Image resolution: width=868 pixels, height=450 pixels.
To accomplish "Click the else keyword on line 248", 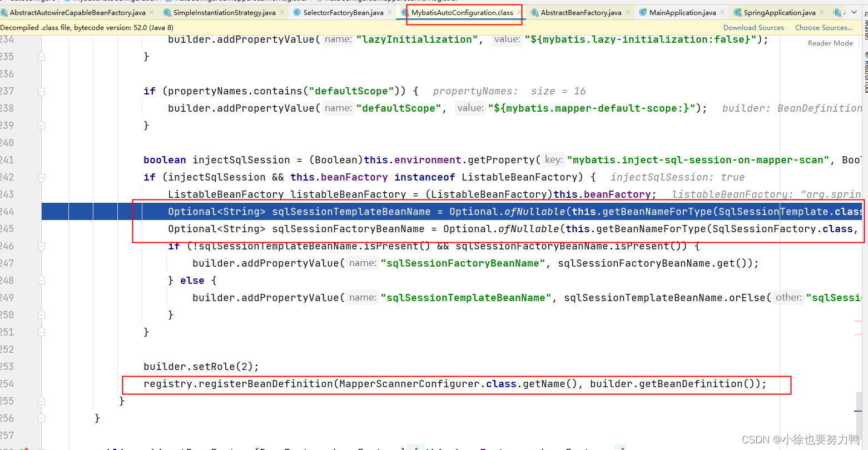I will [x=192, y=281].
